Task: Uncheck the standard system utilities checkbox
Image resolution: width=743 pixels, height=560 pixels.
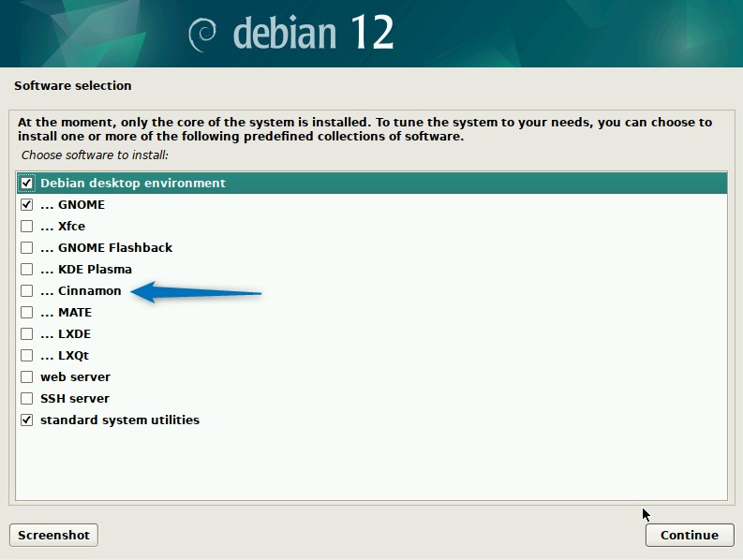Action: click(26, 420)
